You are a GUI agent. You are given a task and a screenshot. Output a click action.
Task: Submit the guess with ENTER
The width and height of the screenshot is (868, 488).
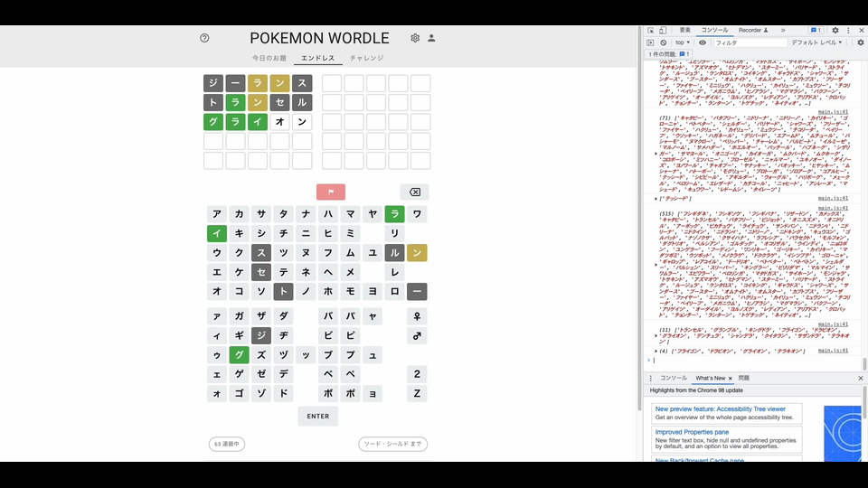[317, 416]
